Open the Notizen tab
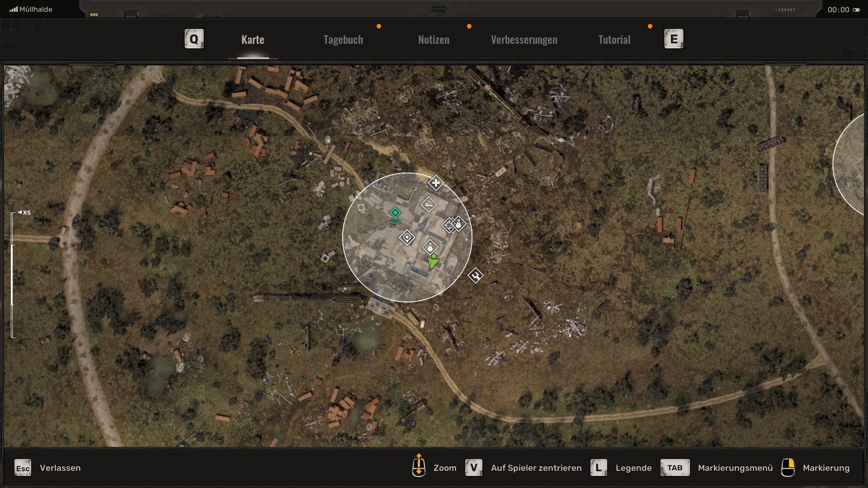Screen dimensions: 868x488 [433, 40]
